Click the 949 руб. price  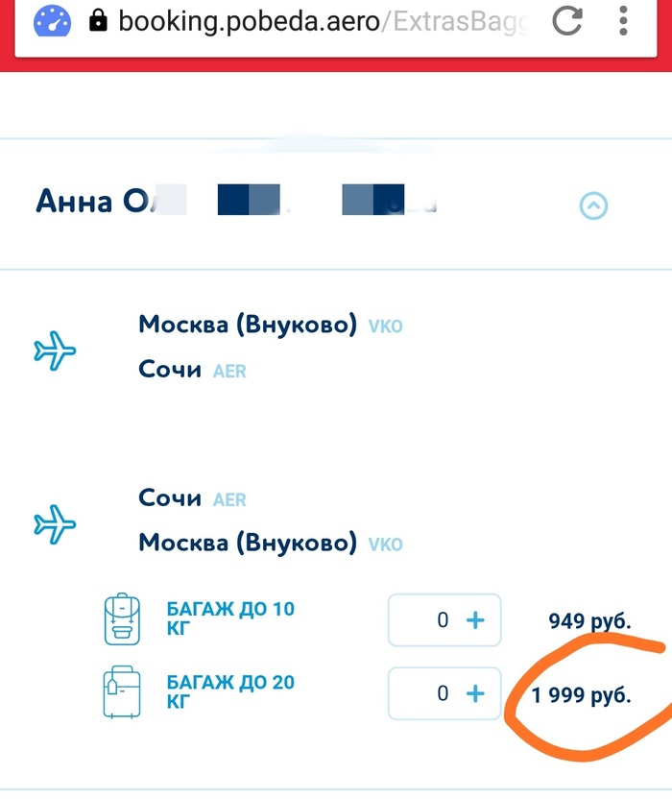tap(589, 620)
